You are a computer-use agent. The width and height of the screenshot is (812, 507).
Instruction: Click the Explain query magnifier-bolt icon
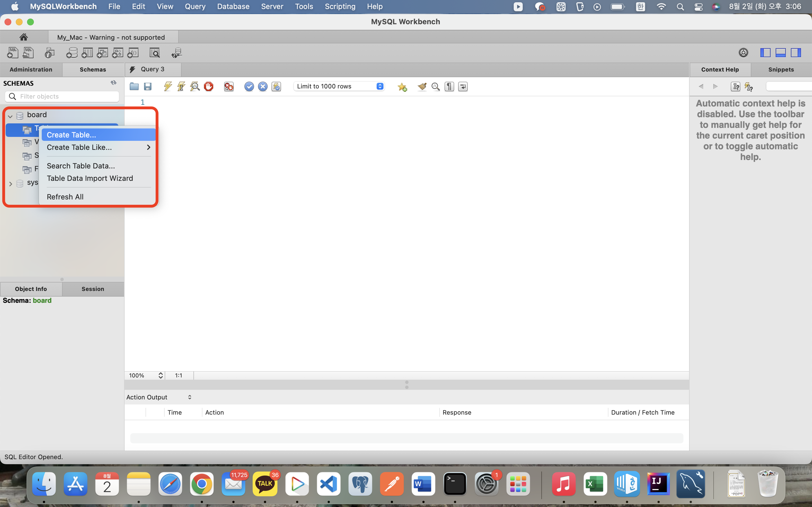coord(195,86)
